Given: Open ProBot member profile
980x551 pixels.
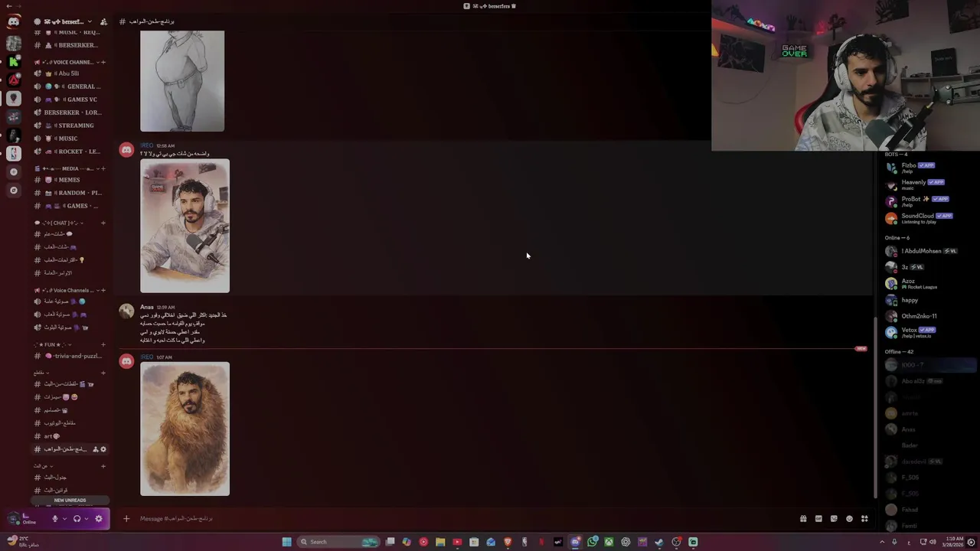Looking at the screenshot, I should [928, 201].
